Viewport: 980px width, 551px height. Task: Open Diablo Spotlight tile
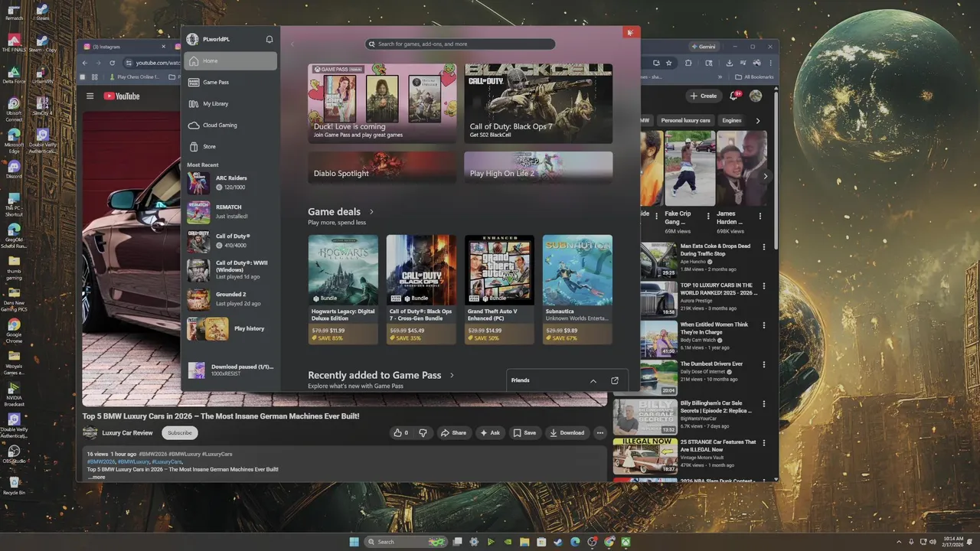tap(382, 167)
